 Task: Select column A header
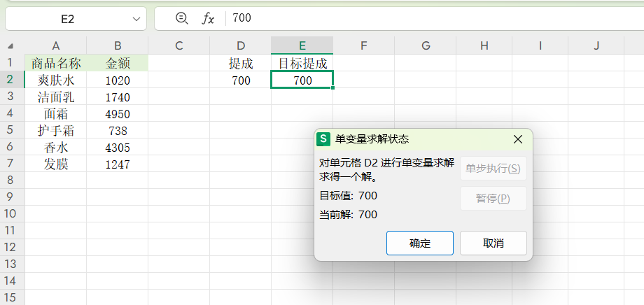coord(56,45)
